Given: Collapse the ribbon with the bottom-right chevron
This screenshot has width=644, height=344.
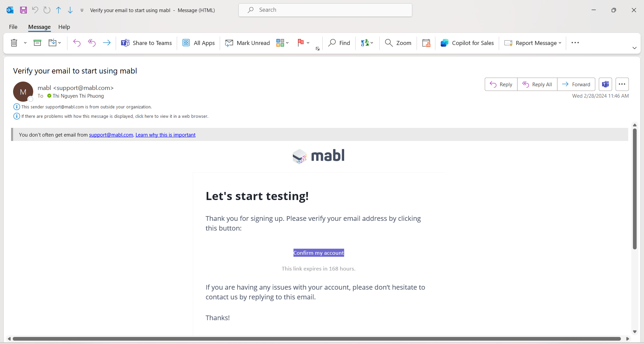Looking at the screenshot, I should tap(634, 48).
